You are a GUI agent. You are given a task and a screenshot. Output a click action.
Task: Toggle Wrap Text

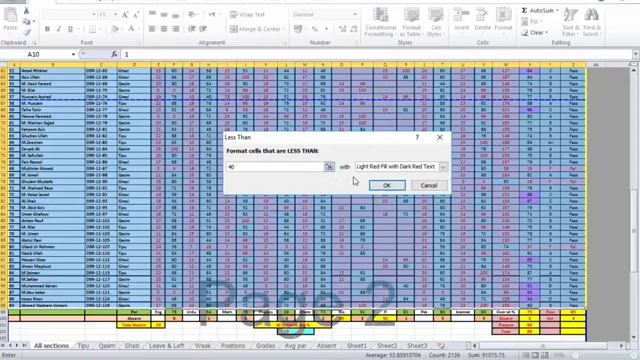(x=247, y=15)
